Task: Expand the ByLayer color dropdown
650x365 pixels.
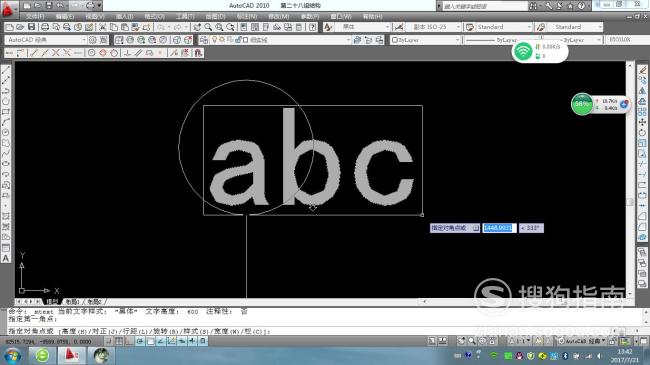Action: [426, 40]
